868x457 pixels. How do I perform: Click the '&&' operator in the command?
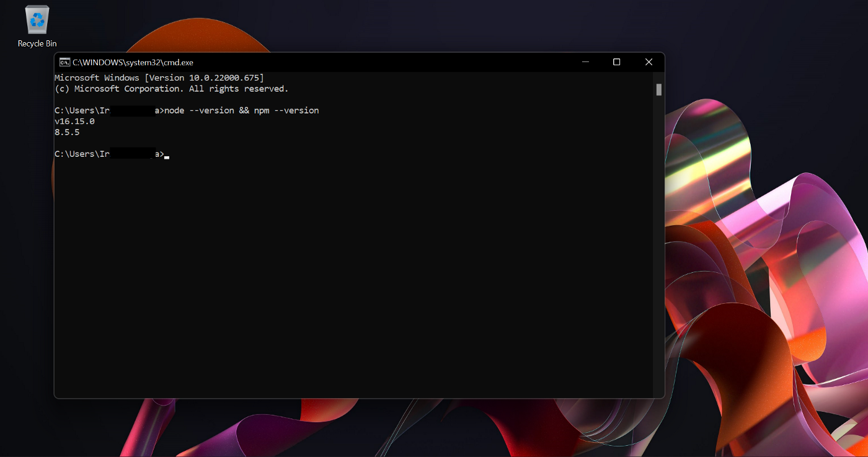click(244, 111)
